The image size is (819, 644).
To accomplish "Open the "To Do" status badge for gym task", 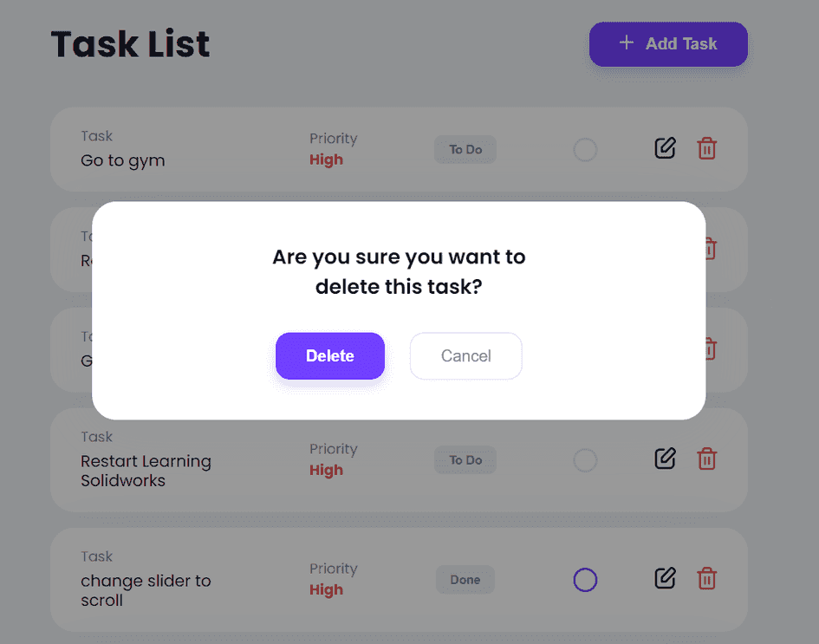I will pos(465,149).
